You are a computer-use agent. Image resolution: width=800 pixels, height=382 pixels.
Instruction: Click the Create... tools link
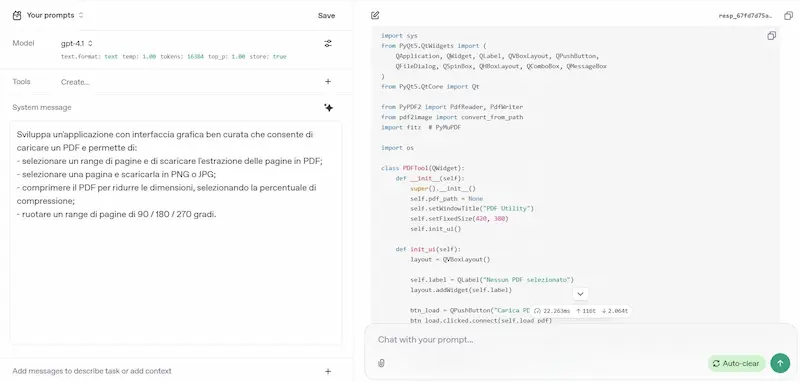point(75,82)
